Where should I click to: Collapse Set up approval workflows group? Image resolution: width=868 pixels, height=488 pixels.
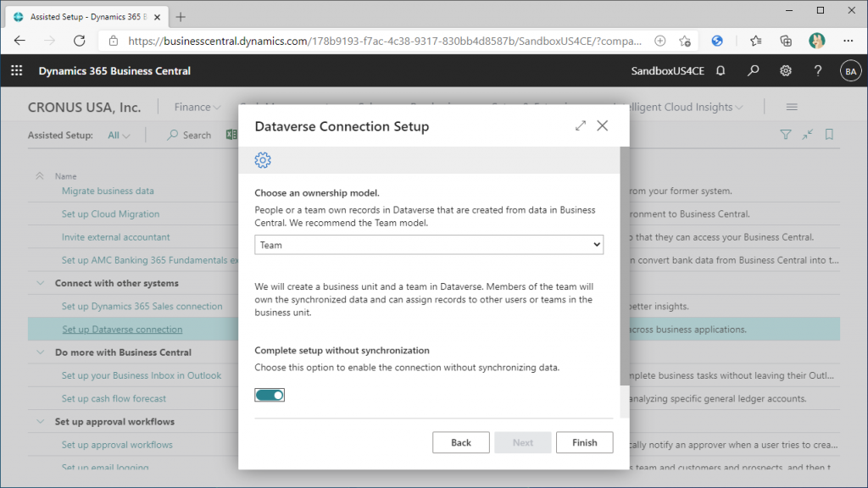click(41, 421)
